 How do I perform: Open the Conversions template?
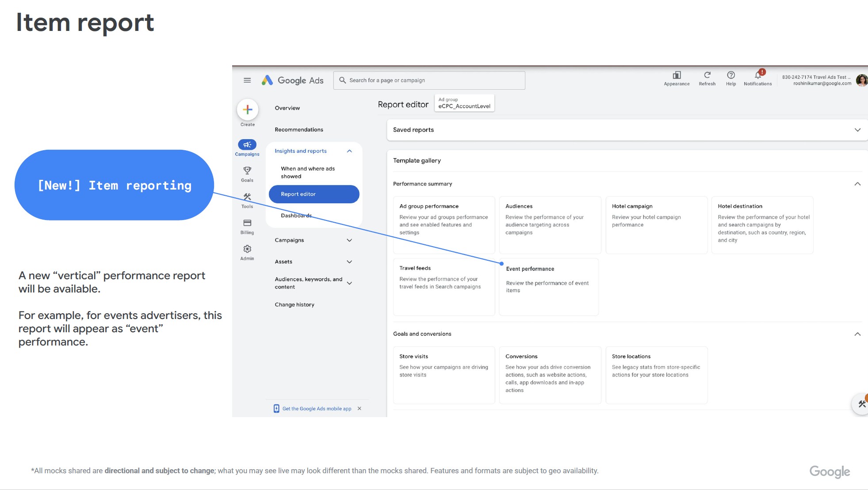pyautogui.click(x=550, y=375)
